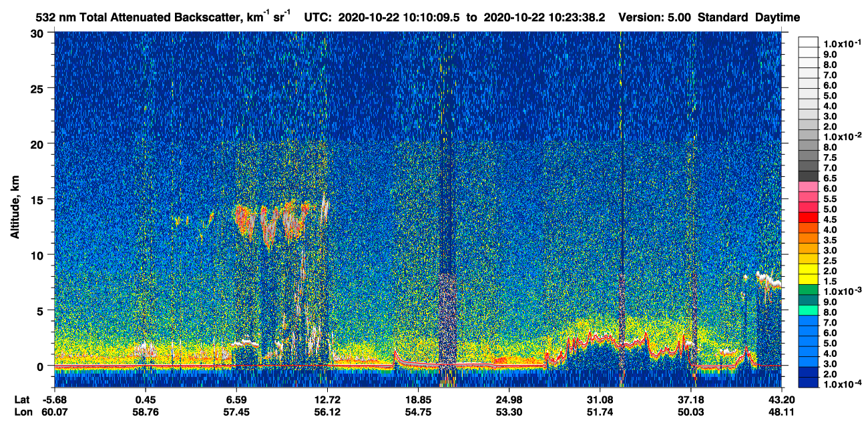Pick the darkest charcoal gray swatch above 6.5

[x=808, y=177]
